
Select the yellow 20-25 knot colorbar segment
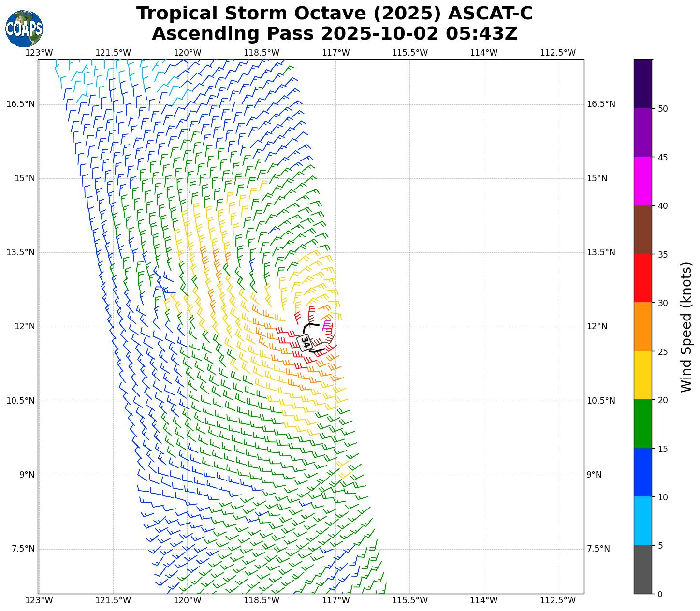pyautogui.click(x=642, y=375)
